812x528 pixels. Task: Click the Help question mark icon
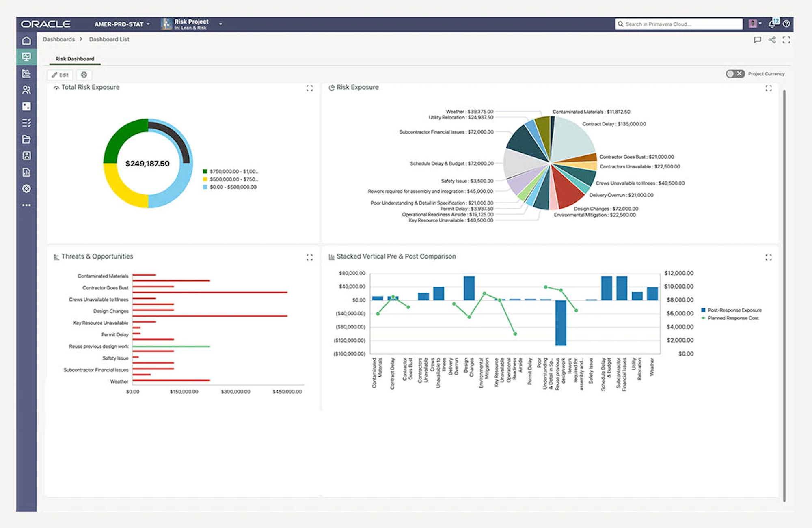(x=786, y=24)
